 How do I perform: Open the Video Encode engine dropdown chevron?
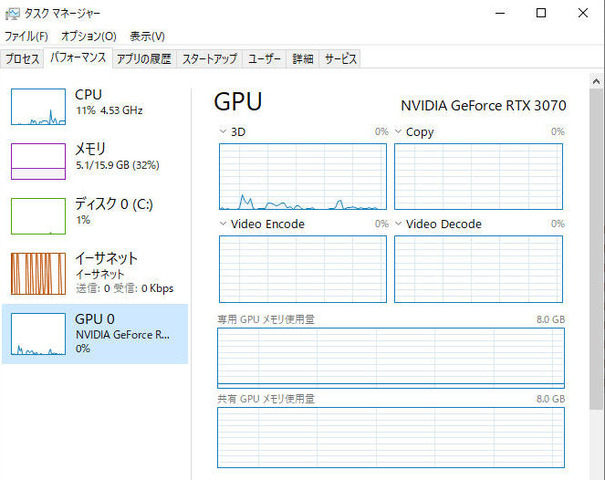tap(223, 224)
